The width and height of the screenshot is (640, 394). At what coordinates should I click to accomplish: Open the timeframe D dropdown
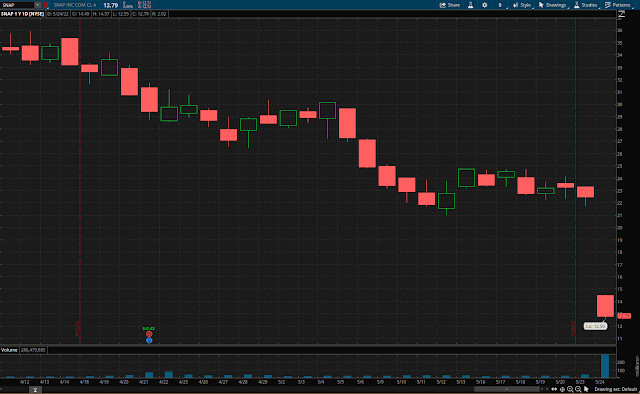[x=500, y=5]
